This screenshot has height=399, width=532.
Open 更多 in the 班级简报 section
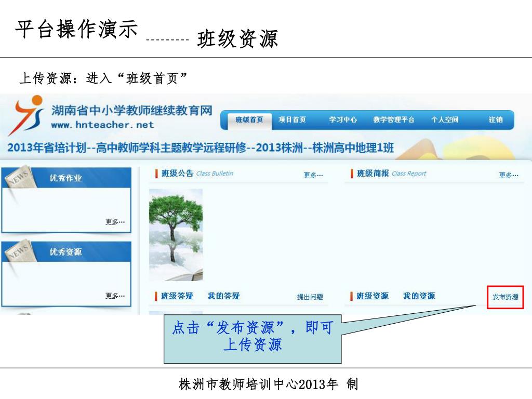(x=509, y=175)
